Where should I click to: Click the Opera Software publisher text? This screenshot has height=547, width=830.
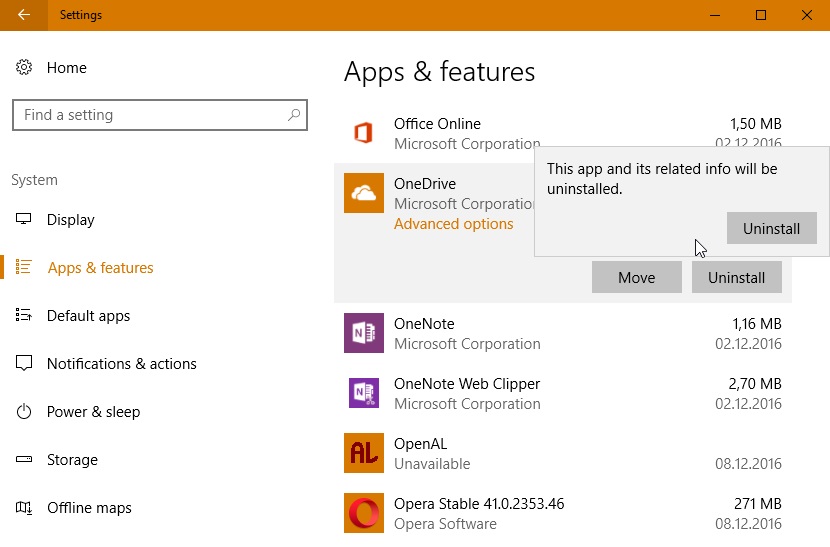445,524
